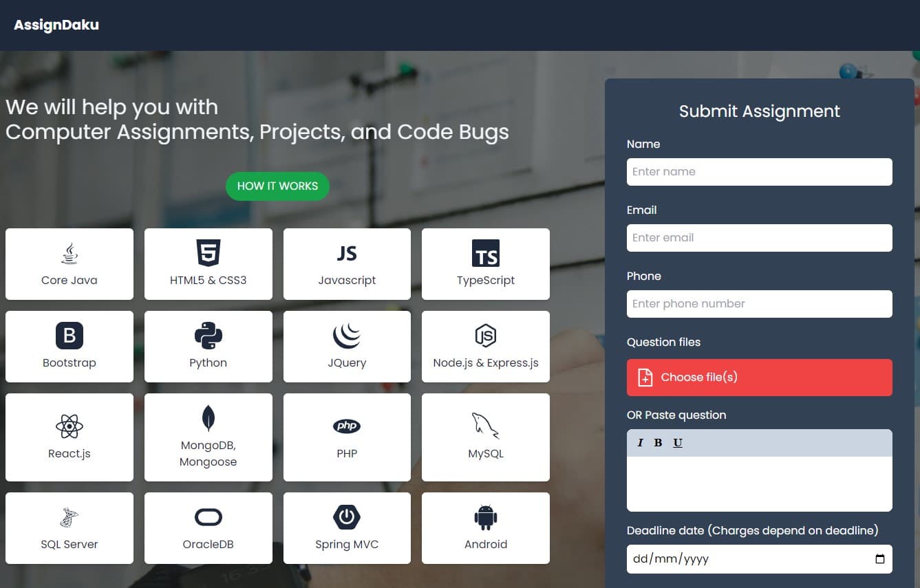Click the Enter email input field
920x588 pixels.
coord(759,238)
